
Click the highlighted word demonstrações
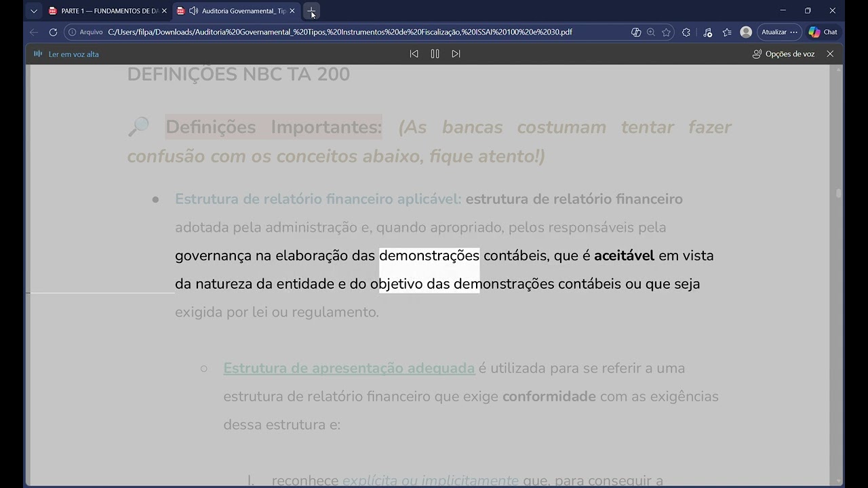click(x=429, y=256)
